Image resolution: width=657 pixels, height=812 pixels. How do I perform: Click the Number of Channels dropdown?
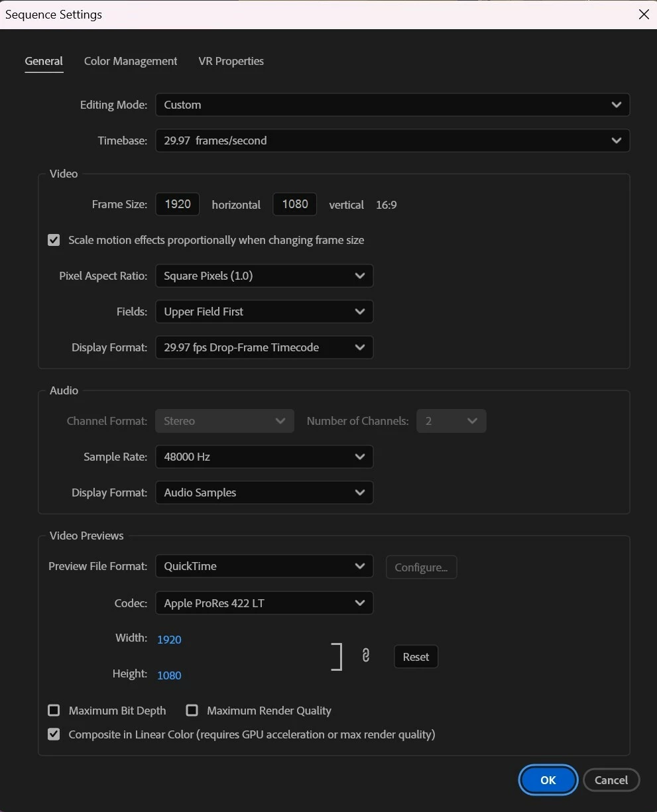(x=451, y=421)
